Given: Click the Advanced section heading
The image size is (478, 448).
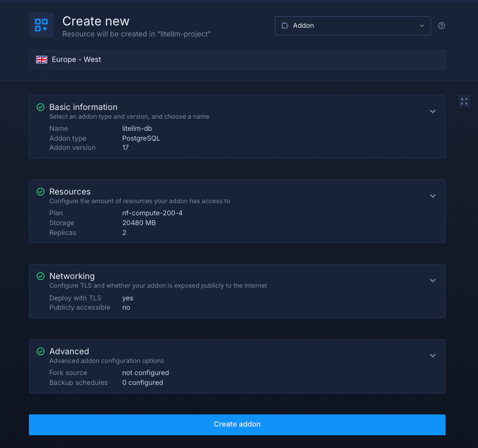Looking at the screenshot, I should pyautogui.click(x=69, y=351).
